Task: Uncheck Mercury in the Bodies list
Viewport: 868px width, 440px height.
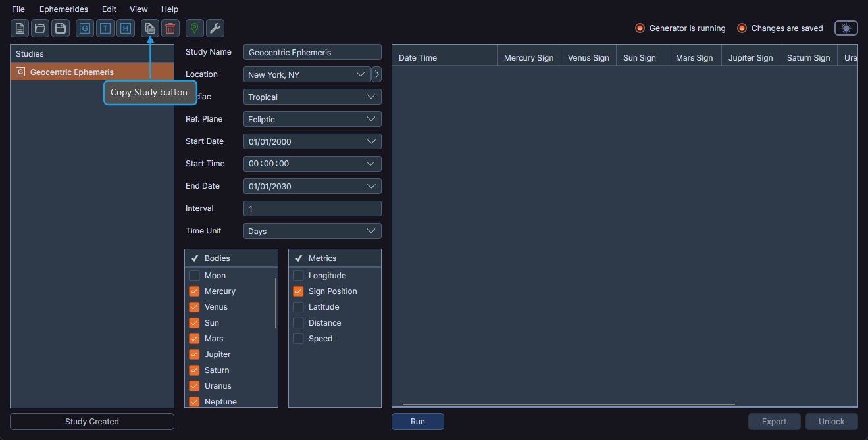Action: (x=194, y=291)
